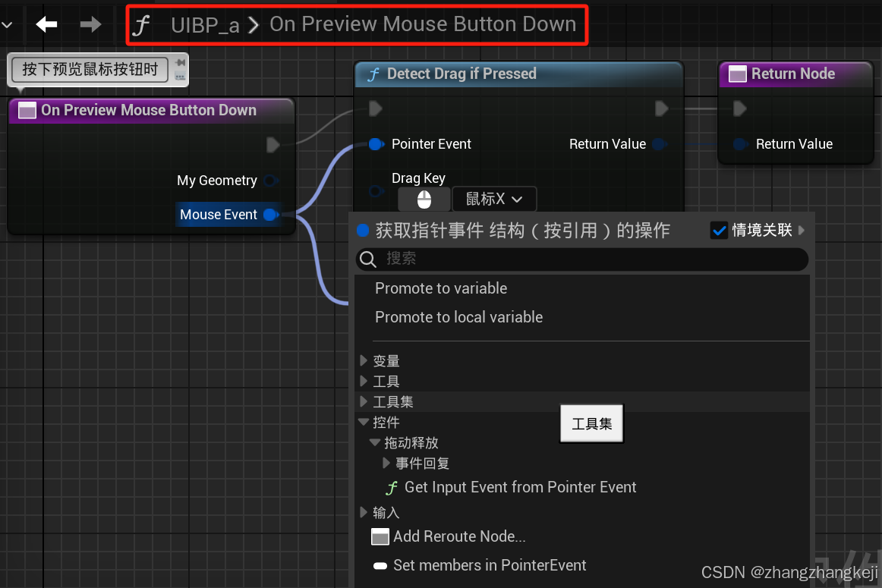Select the Detect Drag if Pressed node header
This screenshot has height=588, width=882.
pyautogui.click(x=518, y=74)
